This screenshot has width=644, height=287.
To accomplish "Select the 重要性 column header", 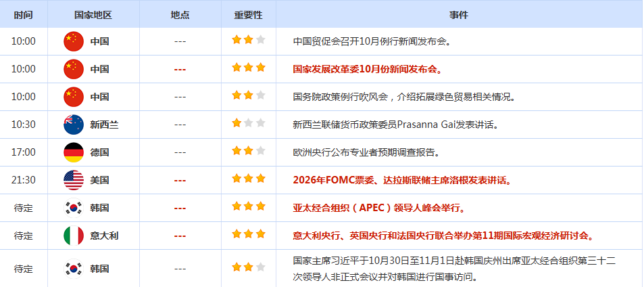I will pos(248,14).
